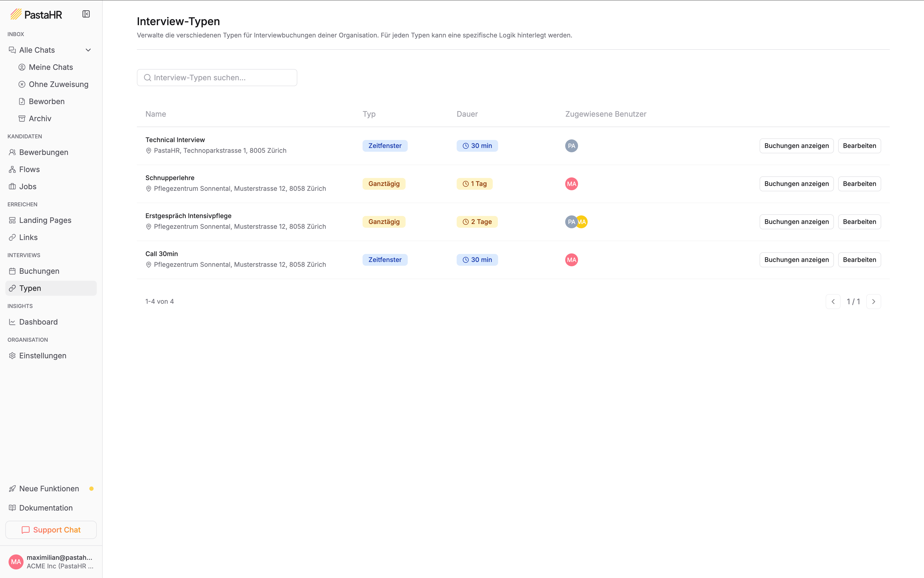Image resolution: width=924 pixels, height=578 pixels.
Task: Click the Schnupperlehre name
Action: [170, 178]
